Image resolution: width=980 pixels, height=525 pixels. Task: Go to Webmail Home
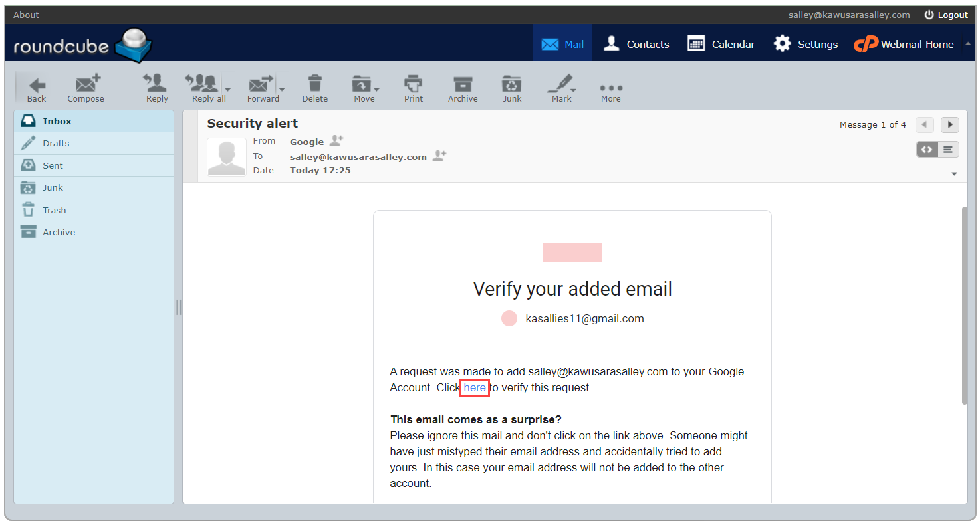point(904,44)
